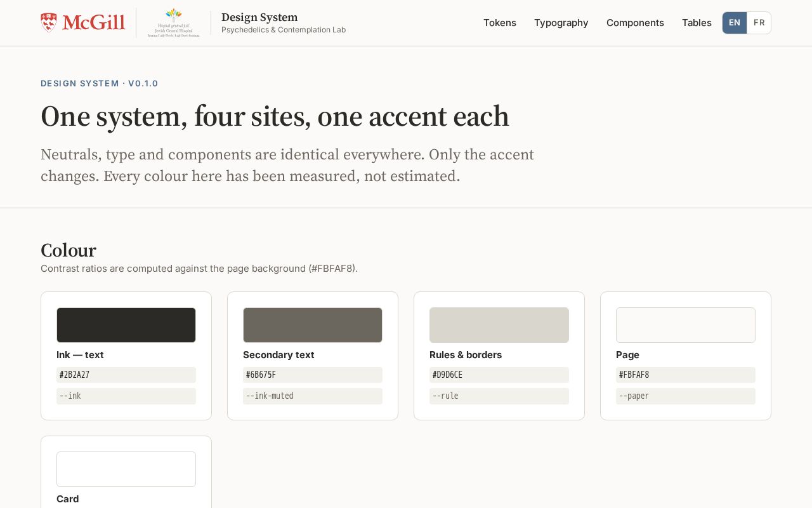
Task: Select the Ink text colour swatch
Action: click(126, 325)
